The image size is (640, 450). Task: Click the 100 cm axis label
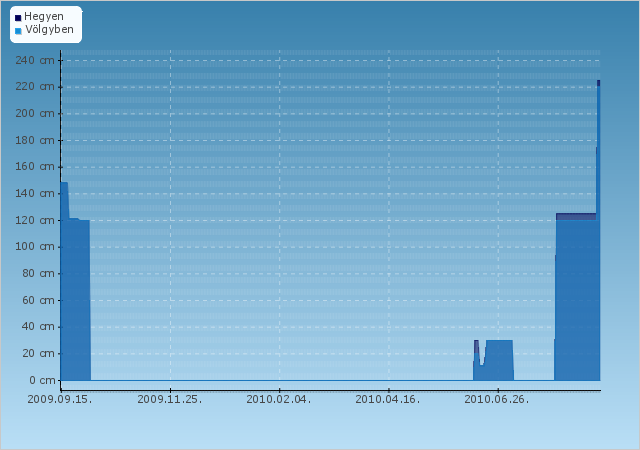(35, 247)
